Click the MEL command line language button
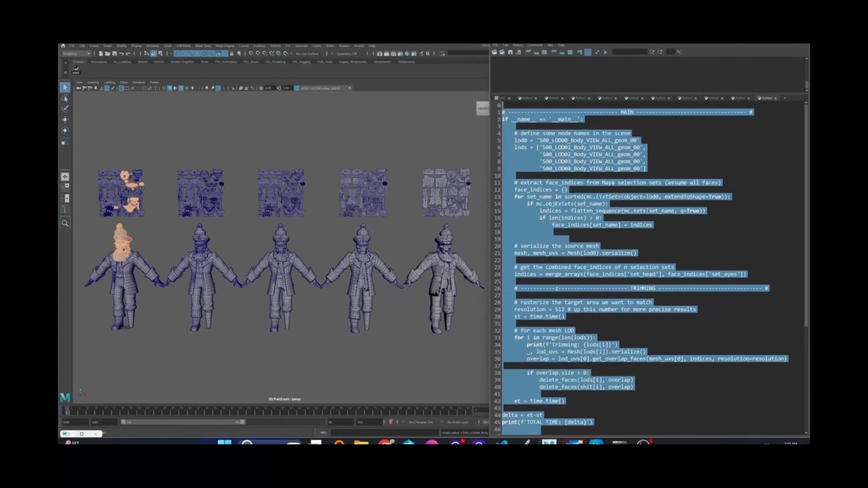Screen dimensions: 868x488 click(x=323, y=433)
